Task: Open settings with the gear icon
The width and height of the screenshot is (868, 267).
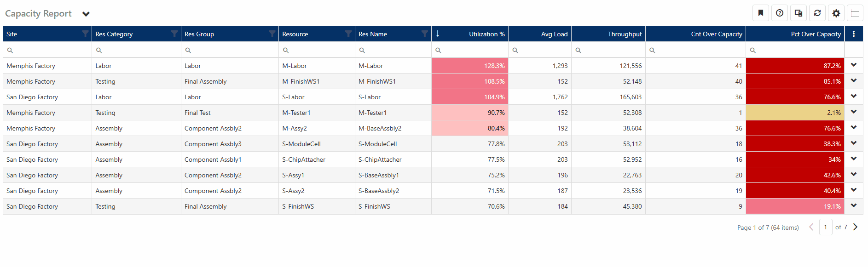Action: click(836, 13)
